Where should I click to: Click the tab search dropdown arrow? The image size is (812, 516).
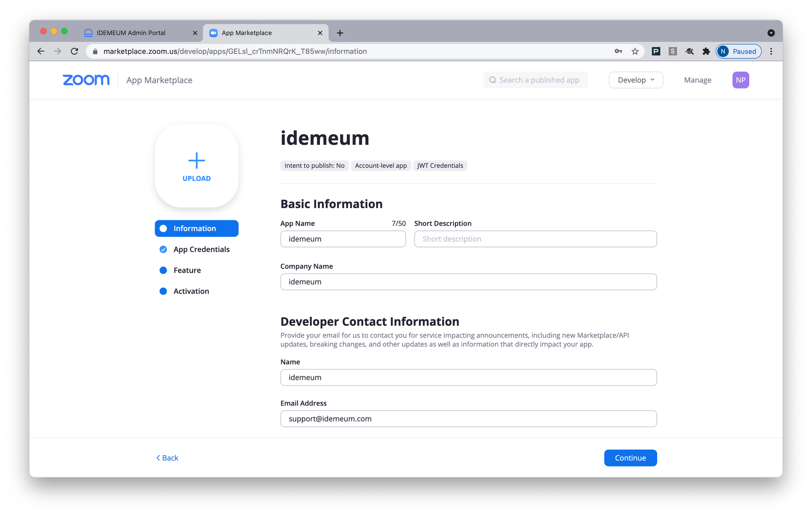(771, 33)
